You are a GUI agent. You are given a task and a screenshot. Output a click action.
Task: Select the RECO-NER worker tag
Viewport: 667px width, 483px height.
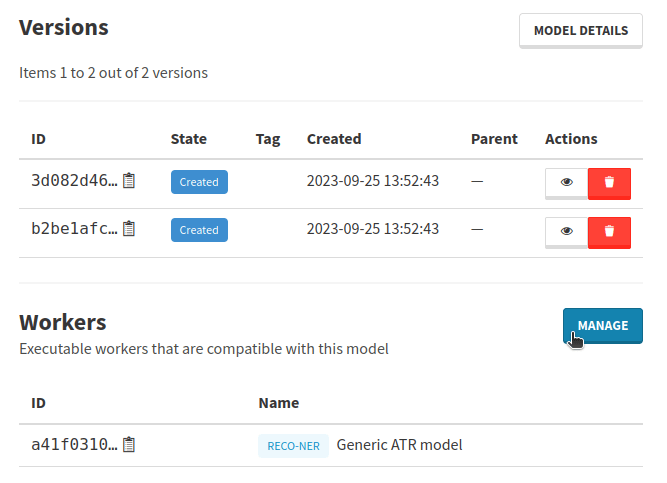tap(294, 446)
